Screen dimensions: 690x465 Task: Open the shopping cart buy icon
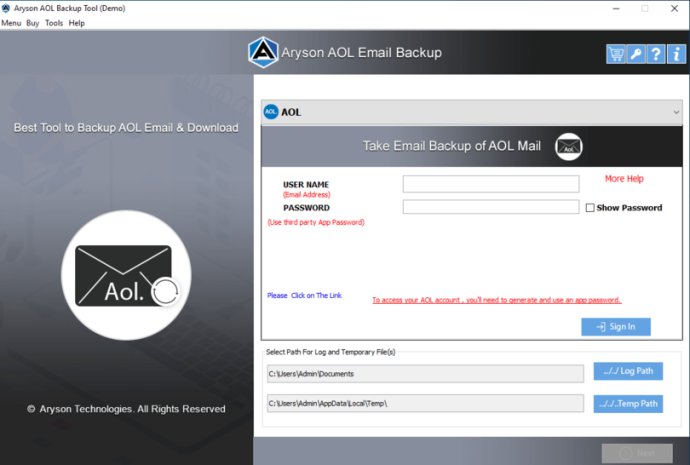[x=616, y=54]
